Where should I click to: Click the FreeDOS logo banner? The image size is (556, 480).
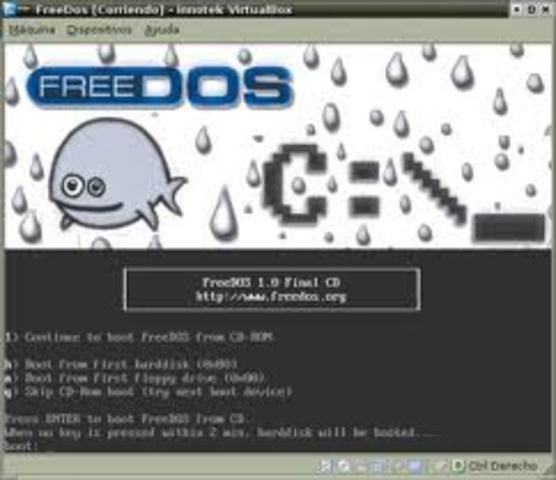pos(160,87)
